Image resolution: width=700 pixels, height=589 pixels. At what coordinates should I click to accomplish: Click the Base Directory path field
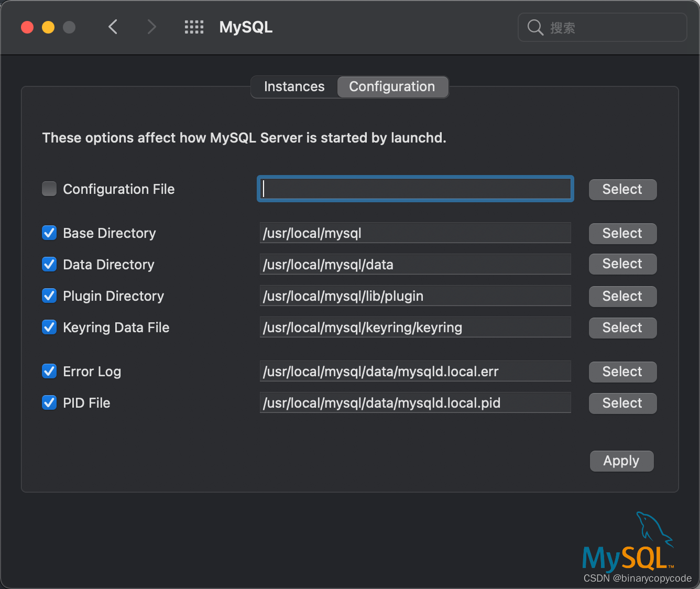point(415,233)
